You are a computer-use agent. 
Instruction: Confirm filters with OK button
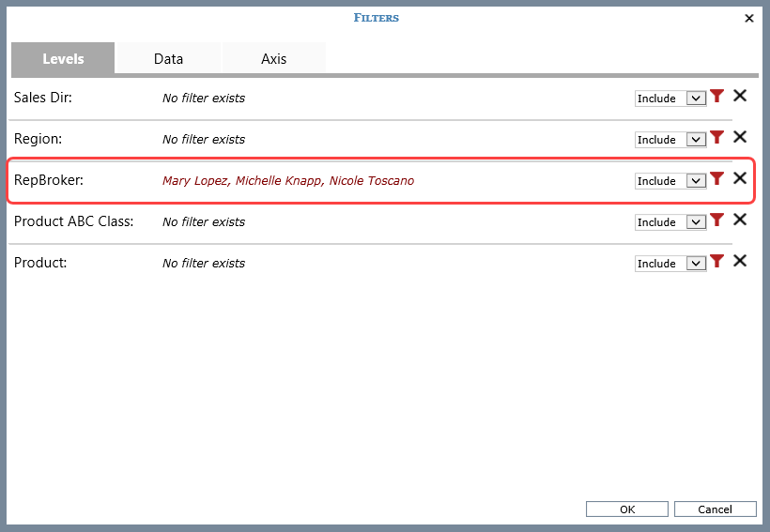(x=627, y=509)
